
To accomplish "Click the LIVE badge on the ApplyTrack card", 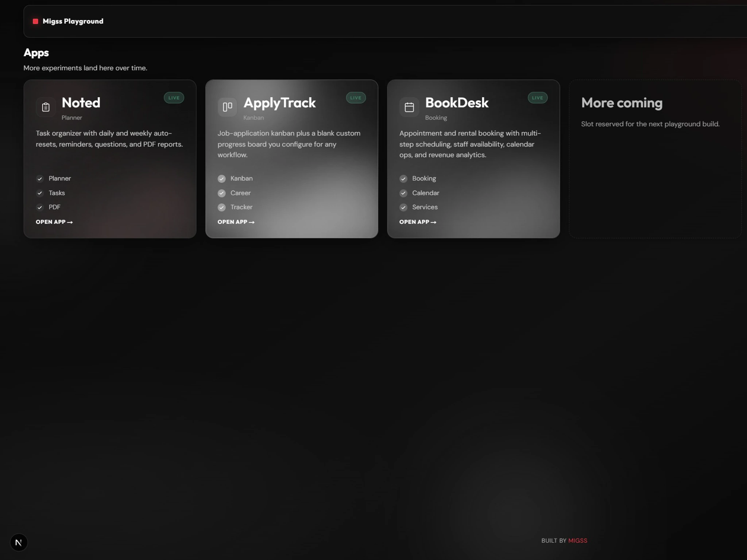I will [x=356, y=98].
